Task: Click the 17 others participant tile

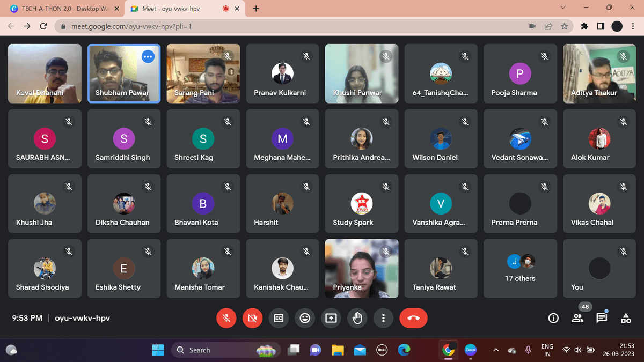Action: click(519, 268)
